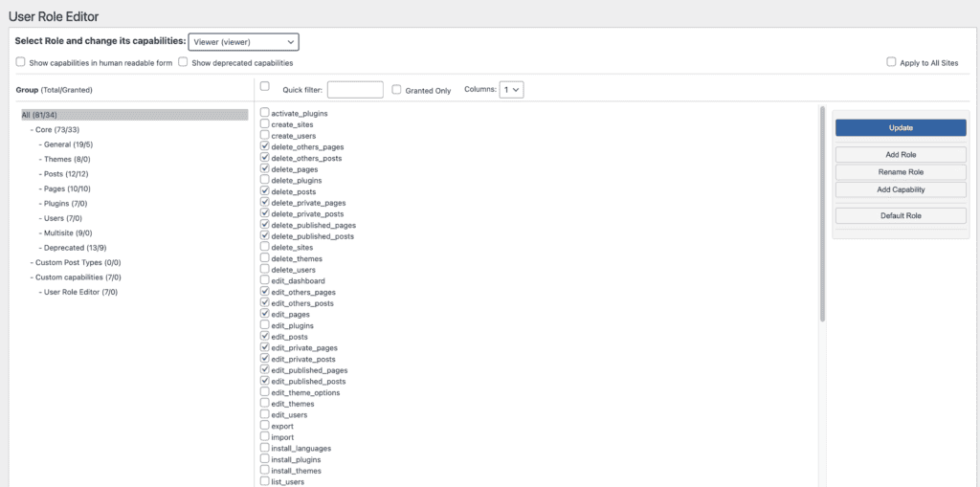
Task: Click the Rename Role button
Action: 901,172
